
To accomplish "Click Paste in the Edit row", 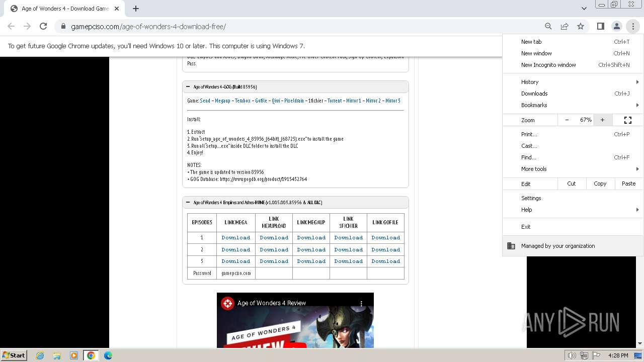I will click(629, 184).
